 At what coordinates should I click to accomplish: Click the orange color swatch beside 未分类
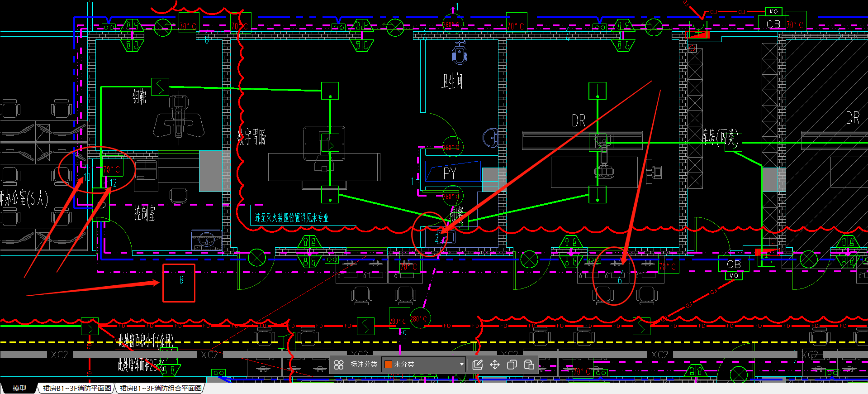(388, 365)
